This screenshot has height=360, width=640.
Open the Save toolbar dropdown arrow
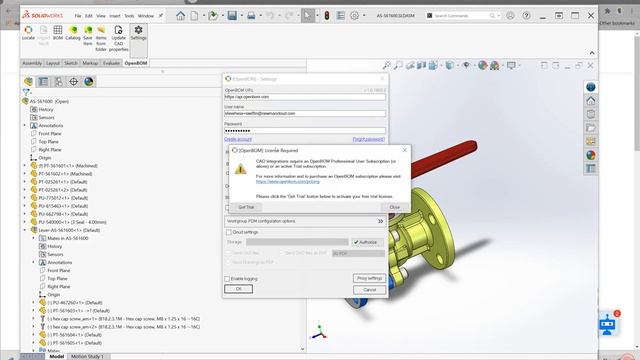point(242,16)
